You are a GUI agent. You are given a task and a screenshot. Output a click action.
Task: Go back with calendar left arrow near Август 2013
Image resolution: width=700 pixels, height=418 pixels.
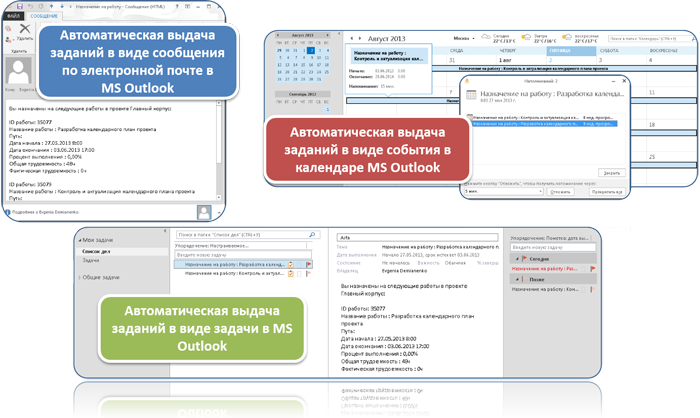352,38
